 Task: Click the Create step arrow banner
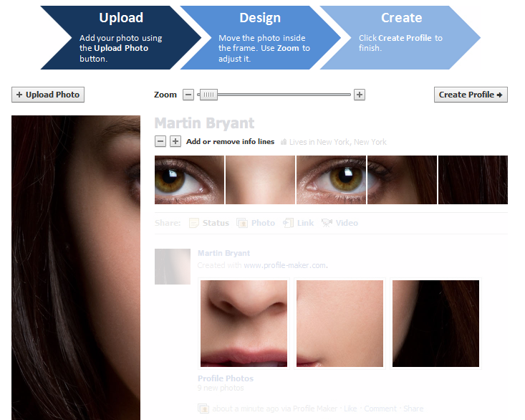[x=400, y=37]
